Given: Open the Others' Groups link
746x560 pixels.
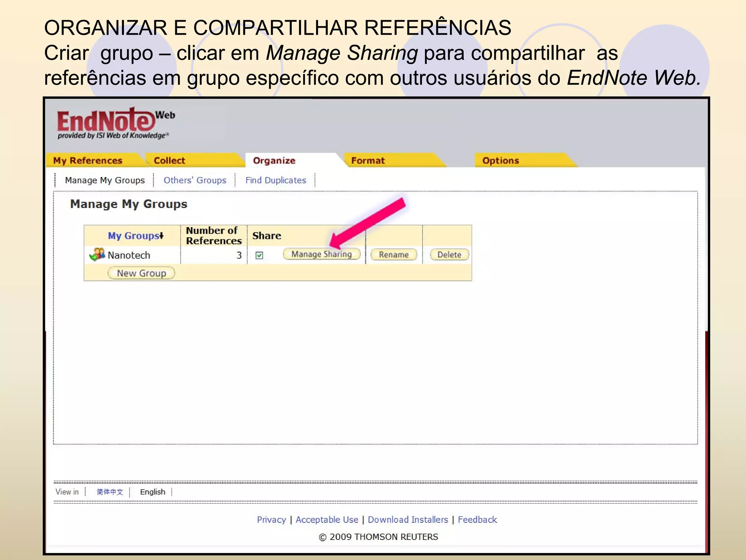Looking at the screenshot, I should pyautogui.click(x=195, y=180).
